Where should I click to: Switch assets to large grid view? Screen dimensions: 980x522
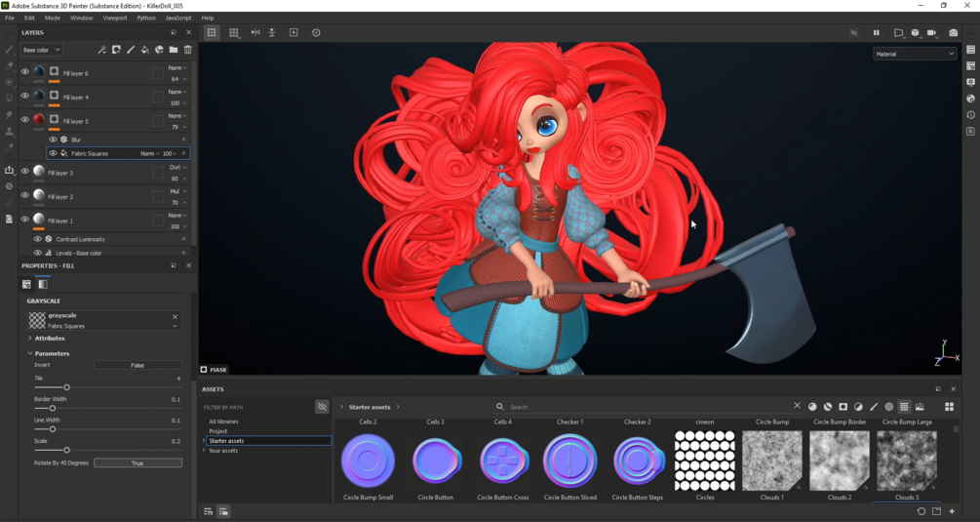[x=950, y=406]
